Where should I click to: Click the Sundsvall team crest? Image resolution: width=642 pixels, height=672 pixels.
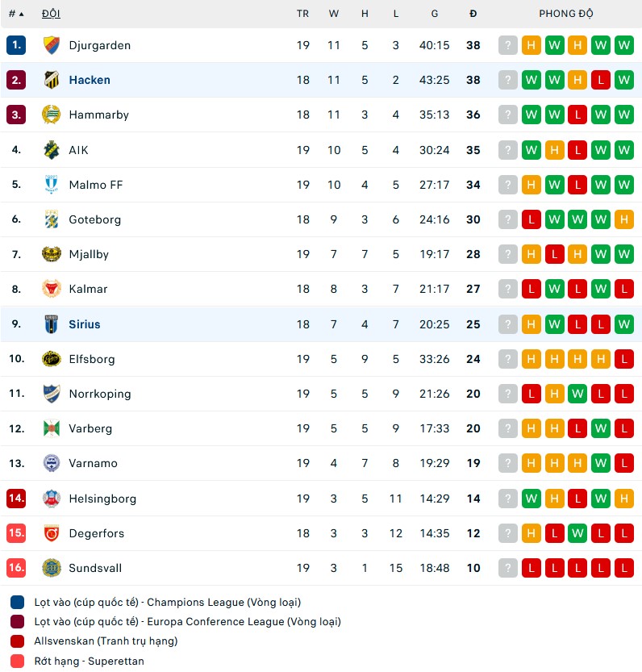coord(52,568)
